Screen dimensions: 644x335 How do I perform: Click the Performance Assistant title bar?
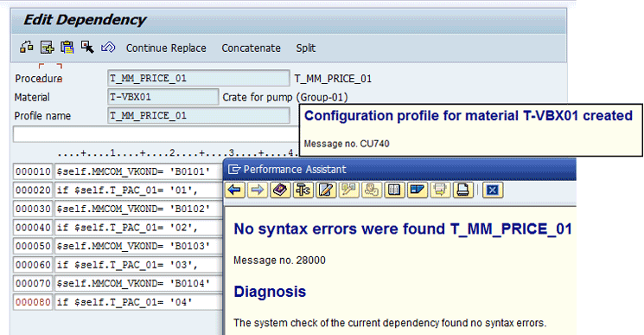[x=400, y=170]
